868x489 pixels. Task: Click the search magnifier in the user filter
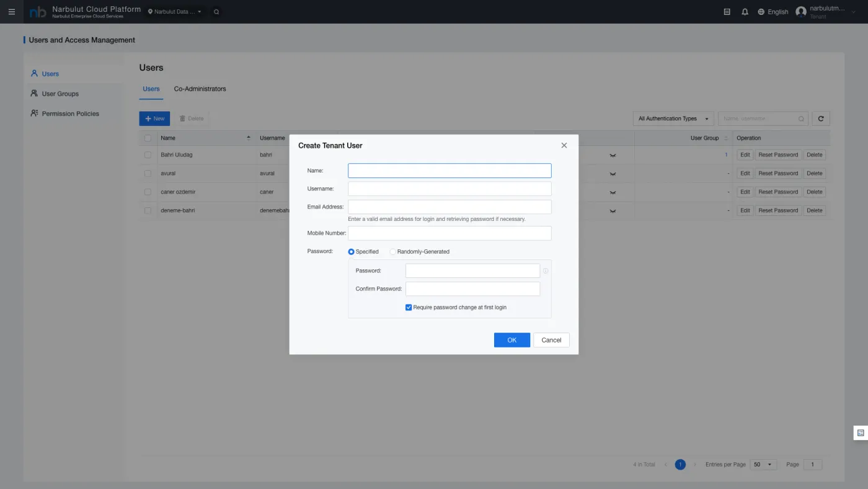[801, 119]
